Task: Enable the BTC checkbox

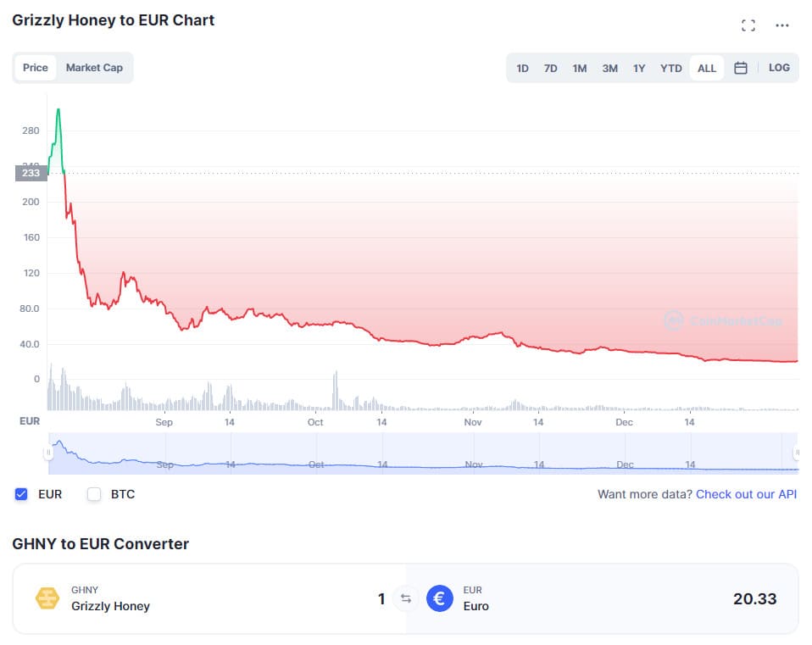Action: 94,494
